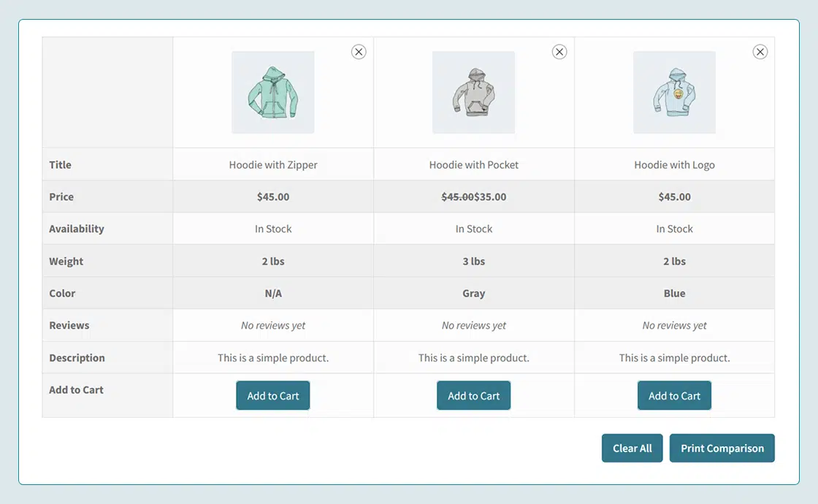Click the 3 lbs weight value
The width and height of the screenshot is (818, 504).
(474, 261)
